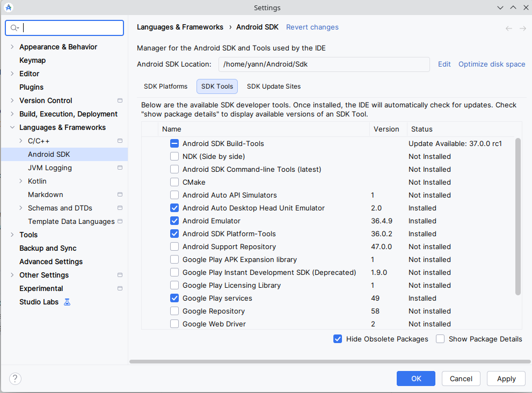
Task: Uncheck Hide Obsolete Packages
Action: [x=338, y=339]
